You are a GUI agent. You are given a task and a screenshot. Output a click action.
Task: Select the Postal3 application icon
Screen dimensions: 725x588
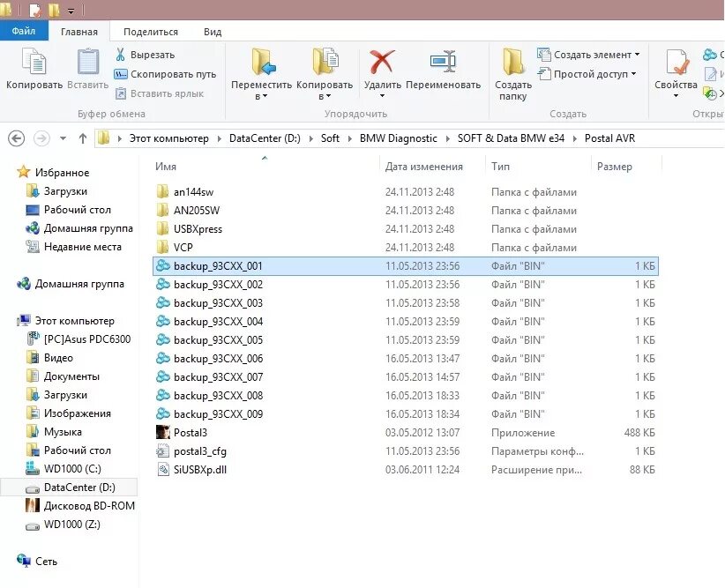tap(163, 432)
